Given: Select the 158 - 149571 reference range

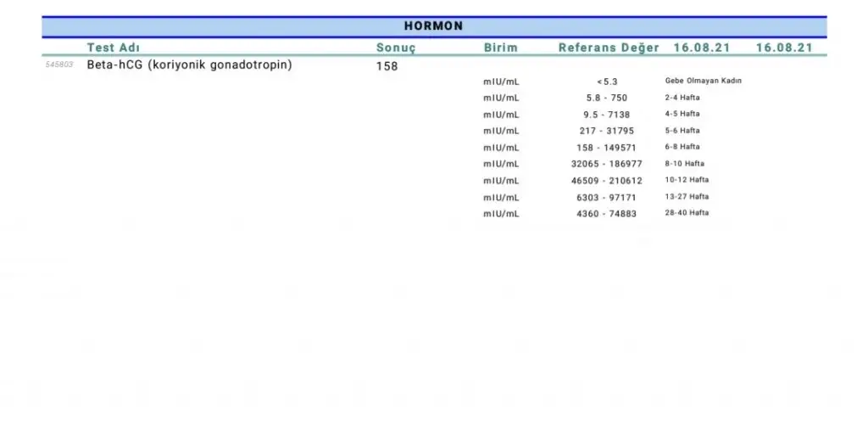Looking at the screenshot, I should (x=606, y=147).
